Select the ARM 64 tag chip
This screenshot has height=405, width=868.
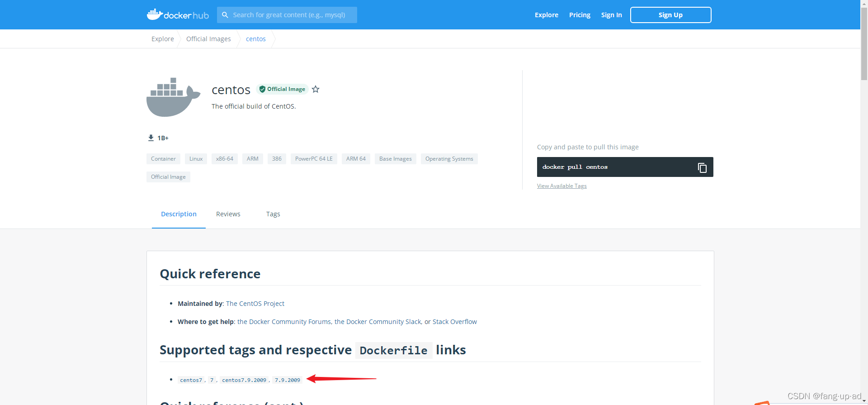356,159
